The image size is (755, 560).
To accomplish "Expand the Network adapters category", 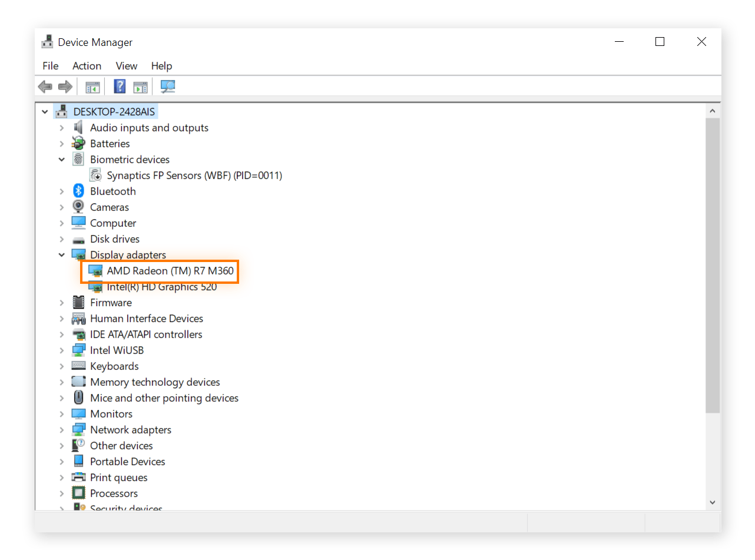I will pos(62,429).
